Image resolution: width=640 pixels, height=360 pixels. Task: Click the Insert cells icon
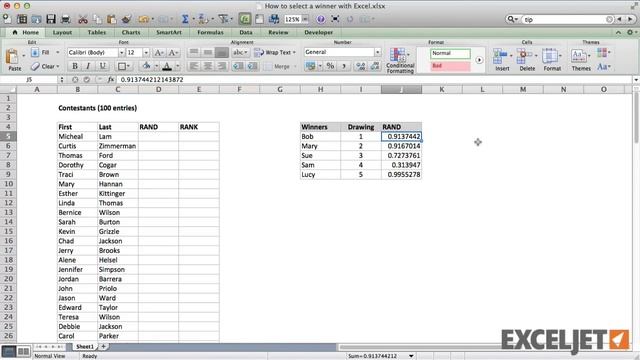pos(501,56)
